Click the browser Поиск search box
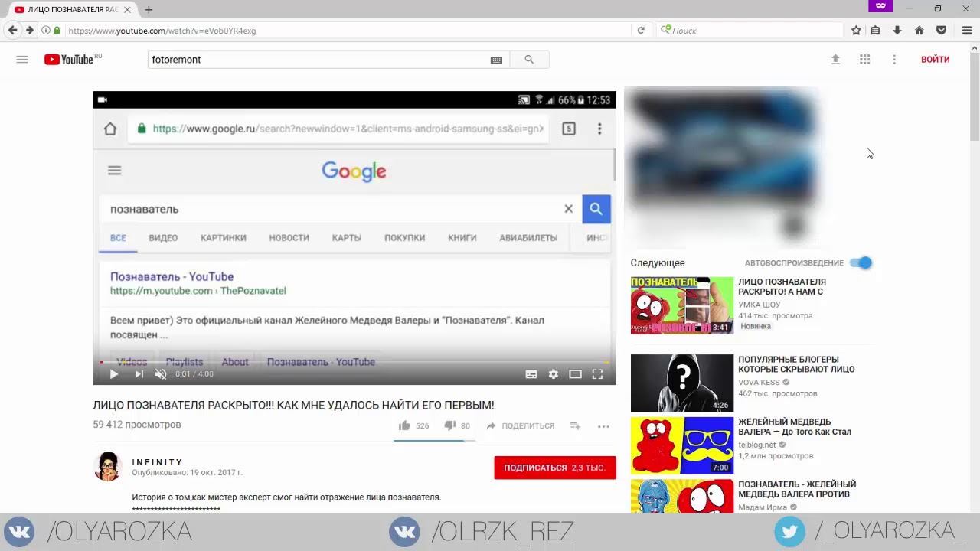Image resolution: width=980 pixels, height=551 pixels. tap(750, 31)
